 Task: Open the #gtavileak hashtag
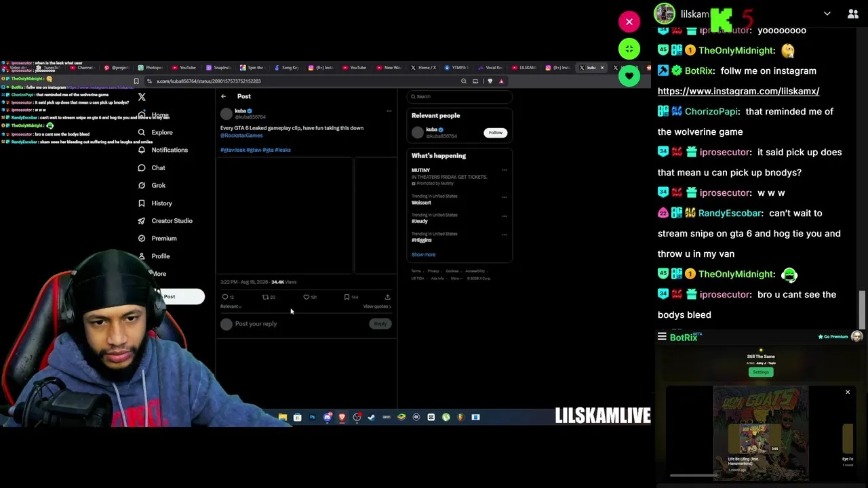click(233, 150)
